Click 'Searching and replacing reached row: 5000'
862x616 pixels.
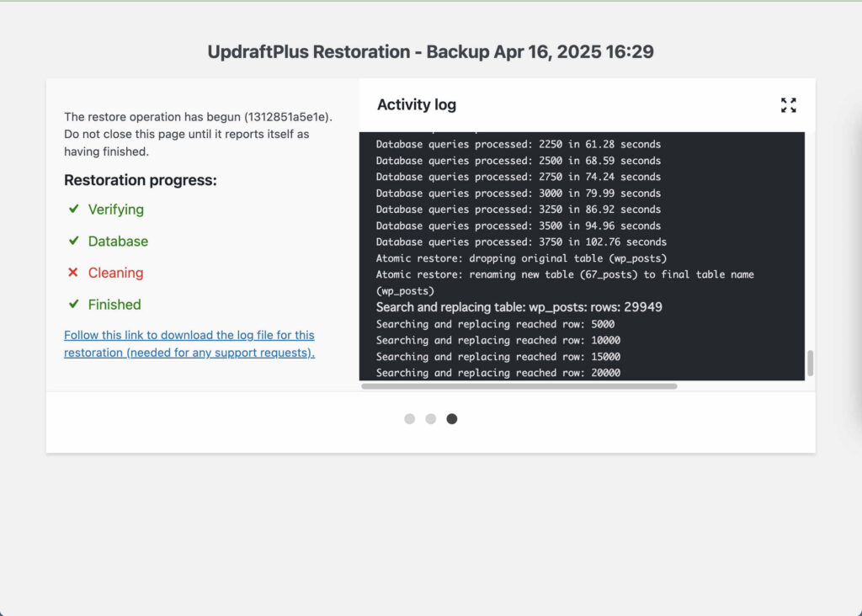[x=495, y=324]
